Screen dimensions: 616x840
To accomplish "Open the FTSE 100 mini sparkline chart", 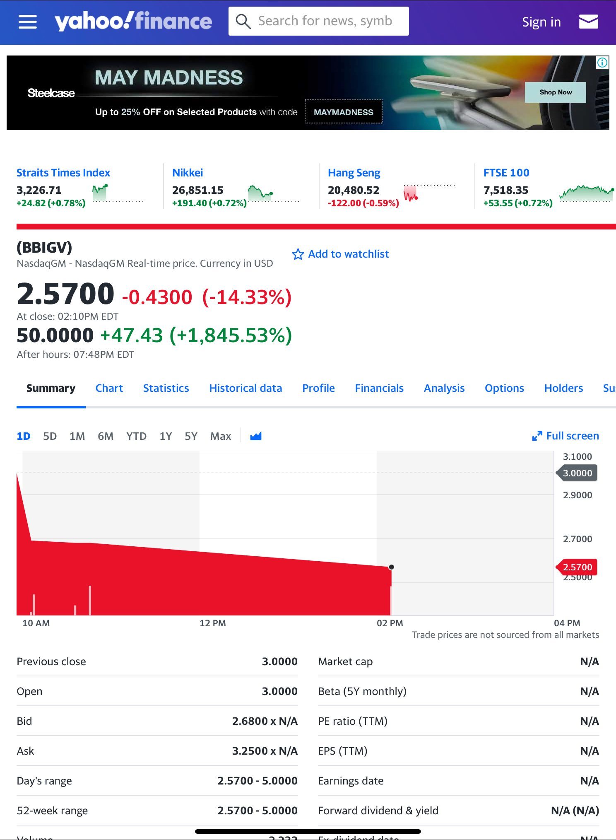I will [587, 193].
